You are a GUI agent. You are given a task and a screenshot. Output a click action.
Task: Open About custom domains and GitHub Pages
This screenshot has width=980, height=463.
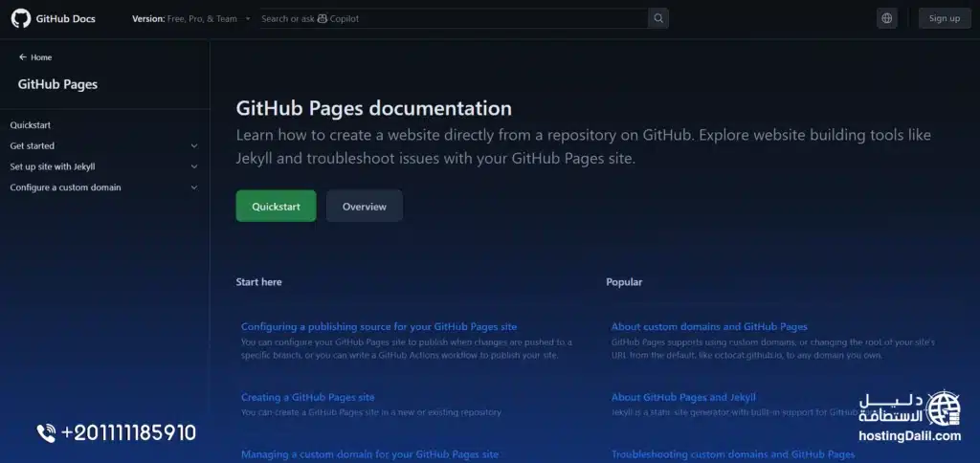coord(709,326)
